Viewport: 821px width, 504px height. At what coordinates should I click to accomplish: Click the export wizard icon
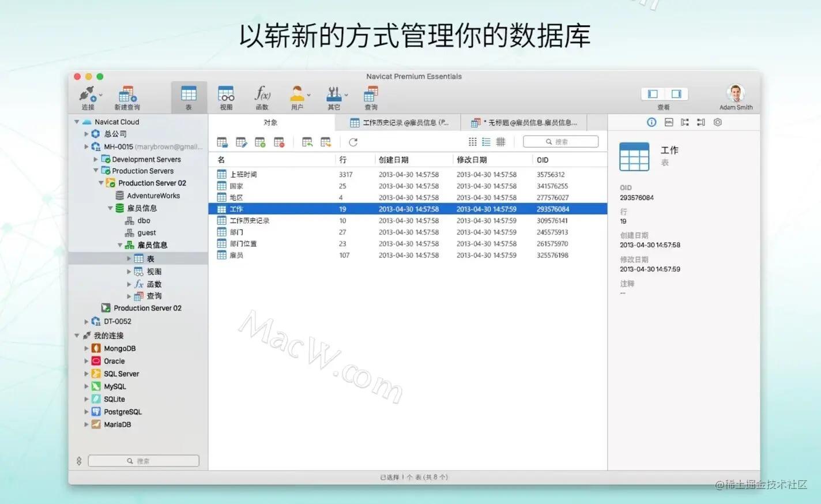pos(326,142)
